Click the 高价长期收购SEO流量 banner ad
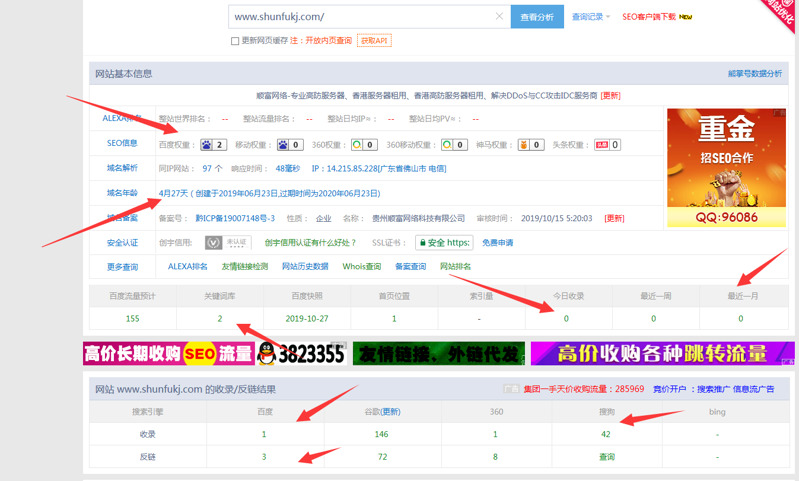799x481 pixels. point(215,353)
